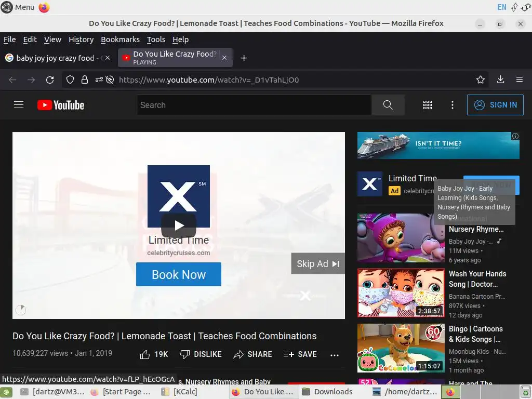This screenshot has height=399, width=532.
Task: Open the Bingo | Cartoons & Kids Songs title
Action: [x=476, y=334]
